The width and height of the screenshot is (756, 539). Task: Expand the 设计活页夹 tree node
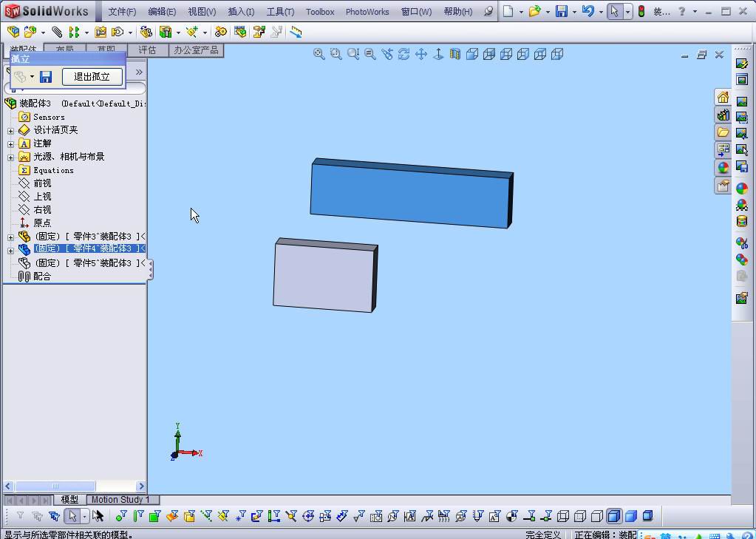[x=10, y=131]
